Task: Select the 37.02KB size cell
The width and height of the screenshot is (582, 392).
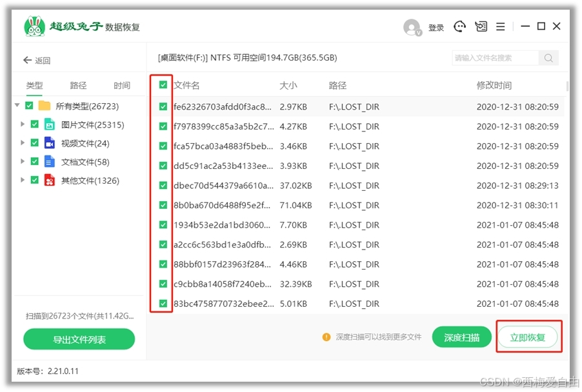Action: click(296, 186)
